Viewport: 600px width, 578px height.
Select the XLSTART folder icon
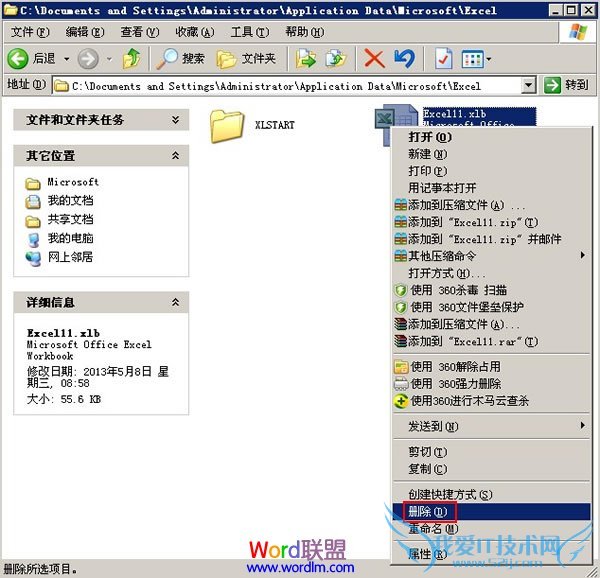click(x=227, y=125)
